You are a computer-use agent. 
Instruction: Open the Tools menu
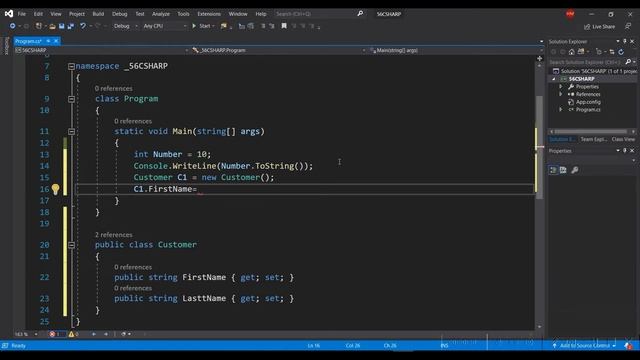183,14
